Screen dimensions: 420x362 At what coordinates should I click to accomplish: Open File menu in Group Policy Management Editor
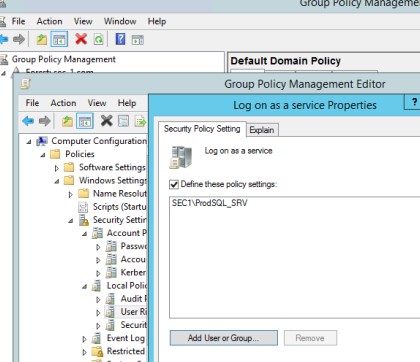32,103
